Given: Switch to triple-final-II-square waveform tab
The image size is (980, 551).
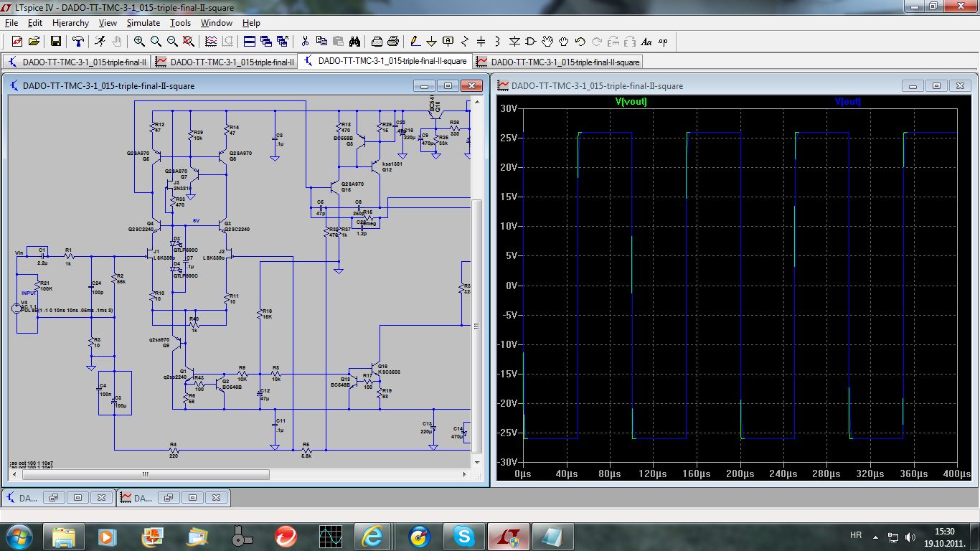Looking at the screenshot, I should pos(557,62).
